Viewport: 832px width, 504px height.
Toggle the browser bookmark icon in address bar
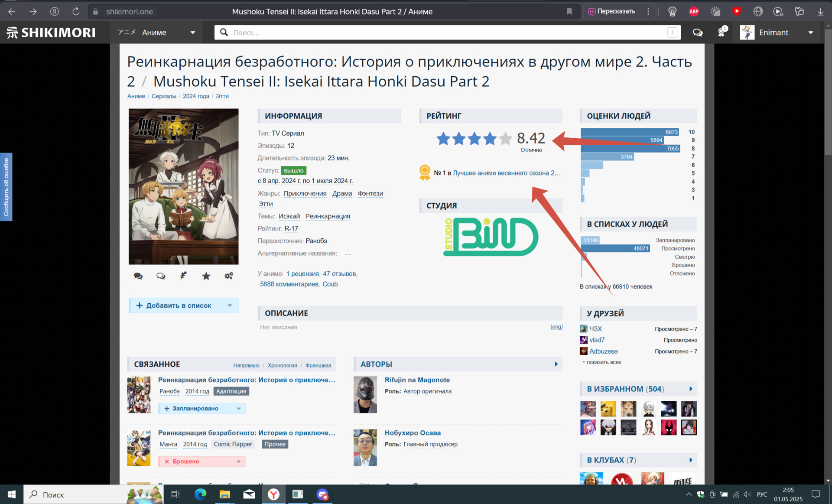point(569,12)
